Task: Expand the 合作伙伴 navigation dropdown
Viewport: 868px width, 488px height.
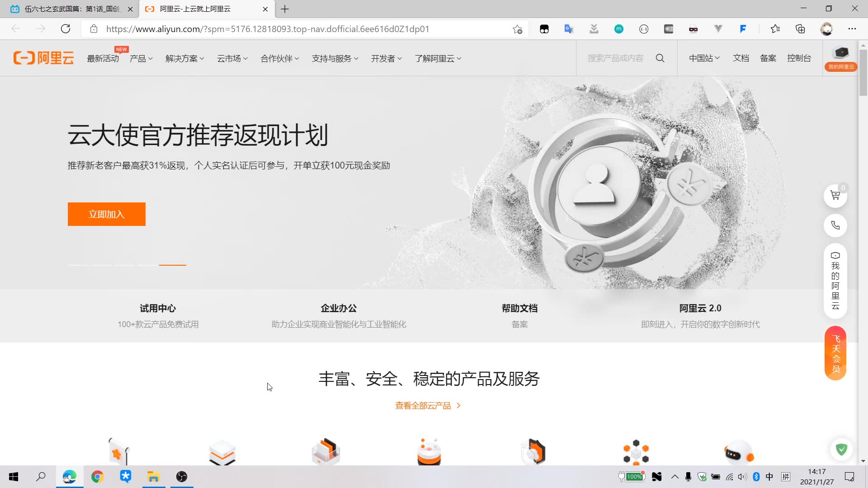Action: (x=280, y=59)
